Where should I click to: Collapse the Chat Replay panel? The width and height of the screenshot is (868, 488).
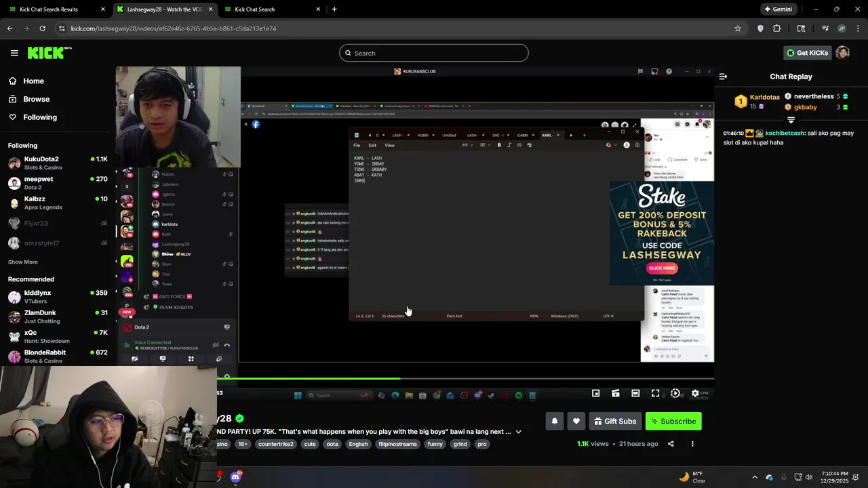723,77
